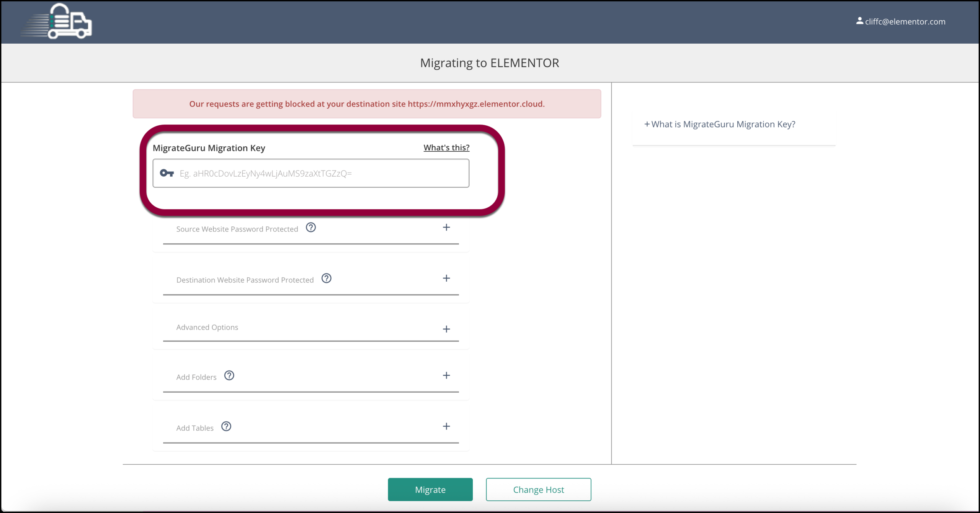Open cliffc@elementor.com account menu

(905, 22)
